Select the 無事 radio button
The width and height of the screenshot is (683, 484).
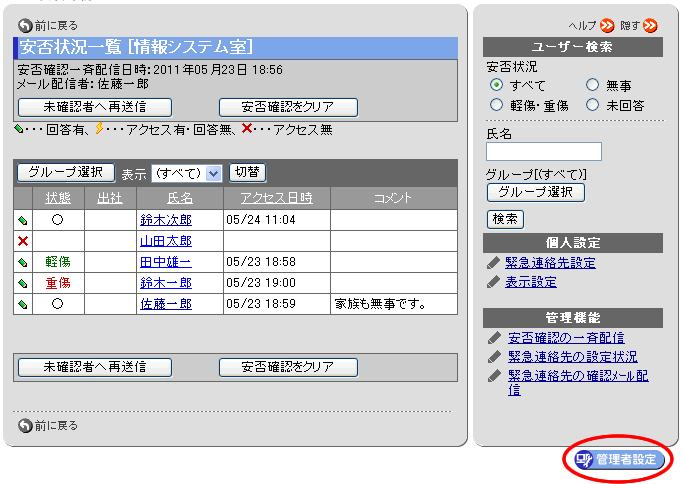[593, 85]
